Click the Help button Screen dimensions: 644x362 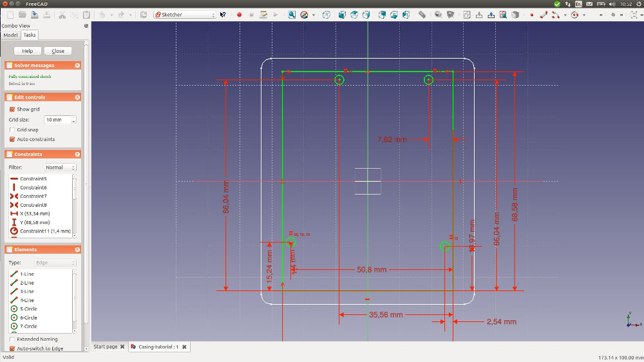click(x=28, y=51)
